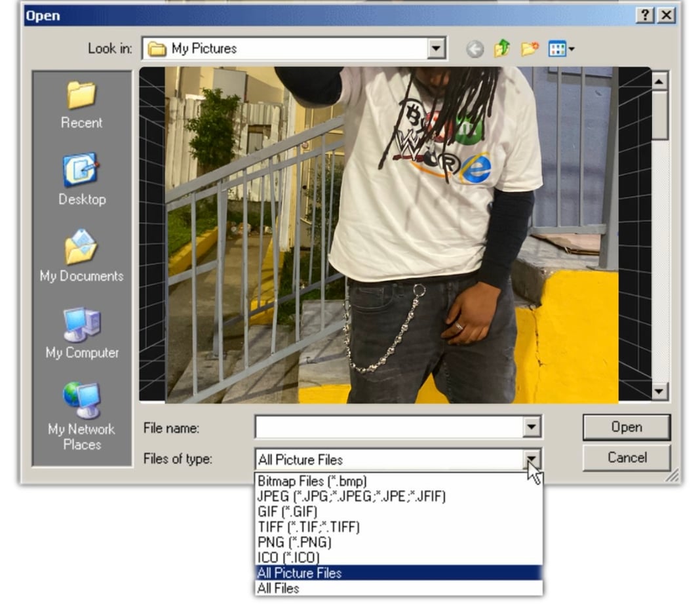Go to My Network Places
This screenshot has height=604, width=700.
(x=81, y=410)
